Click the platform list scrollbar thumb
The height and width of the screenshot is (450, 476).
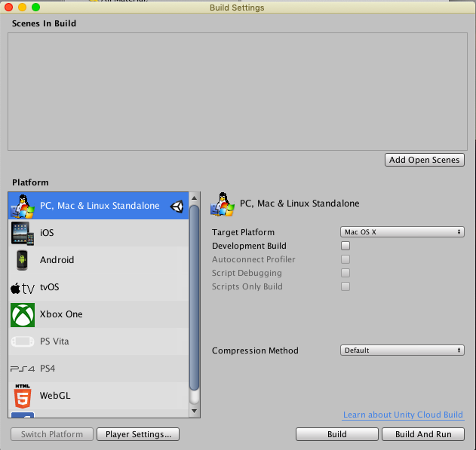[x=195, y=298]
